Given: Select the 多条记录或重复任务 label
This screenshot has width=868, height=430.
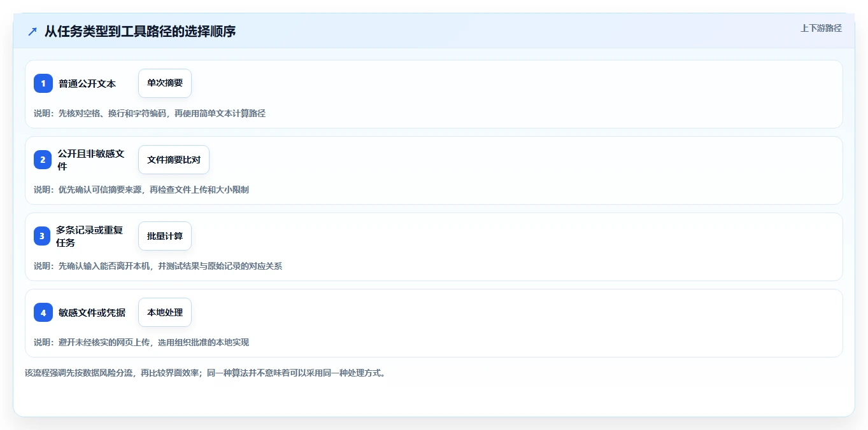Looking at the screenshot, I should (x=89, y=236).
